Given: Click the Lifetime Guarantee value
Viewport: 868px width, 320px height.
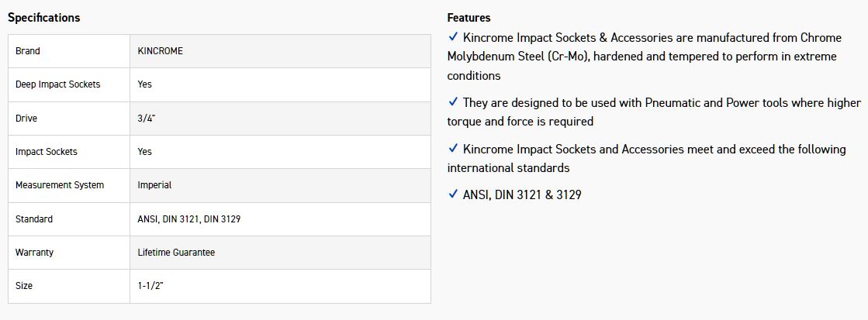Looking at the screenshot, I should 176,253.
